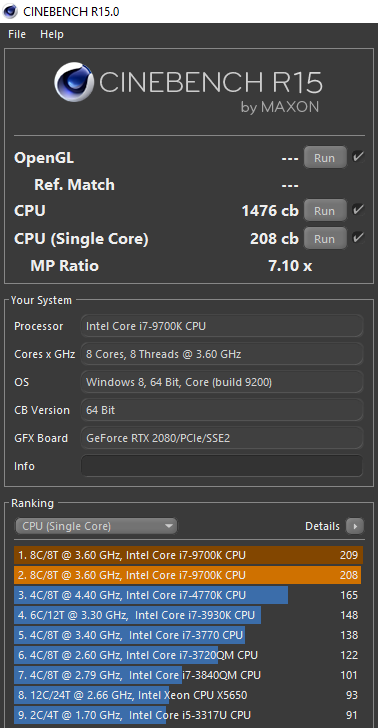Run the CPU benchmark
Viewport: 378px width, 728px height.
(325, 210)
